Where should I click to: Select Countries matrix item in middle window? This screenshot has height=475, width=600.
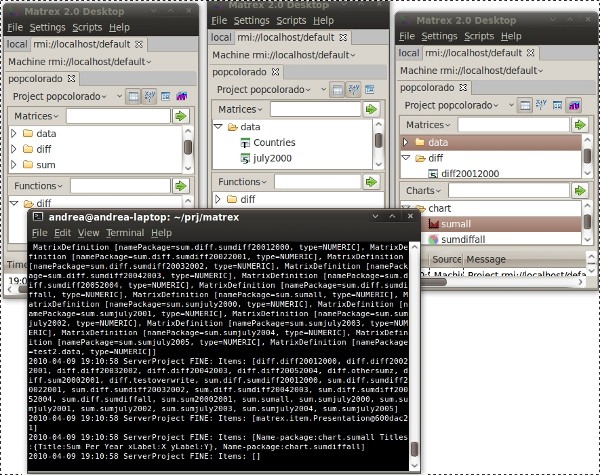(266, 143)
